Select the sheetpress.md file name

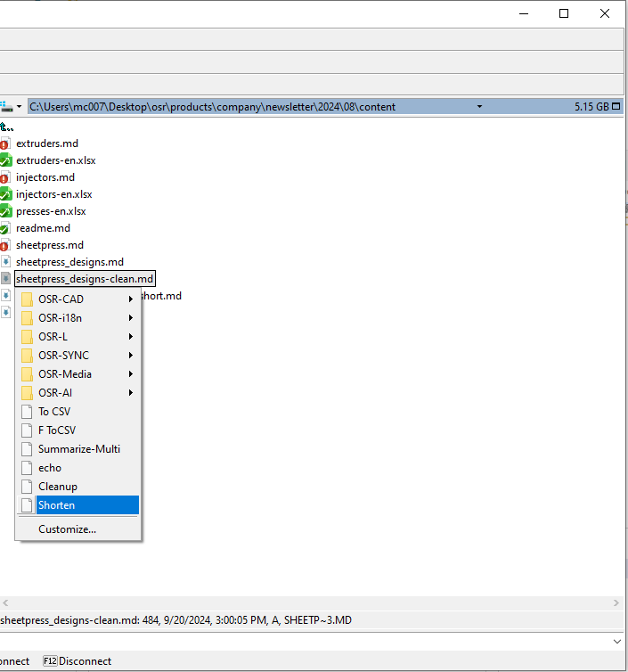(50, 245)
